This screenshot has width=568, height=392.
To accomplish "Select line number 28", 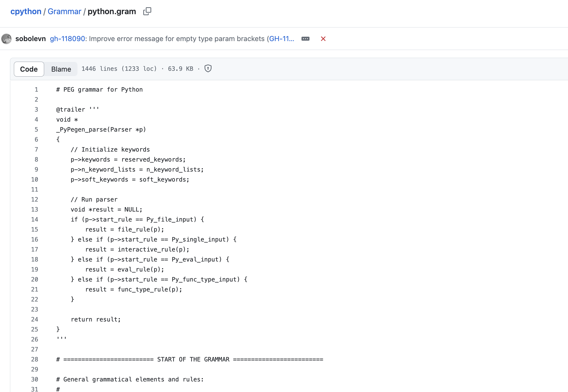I will coord(35,360).
